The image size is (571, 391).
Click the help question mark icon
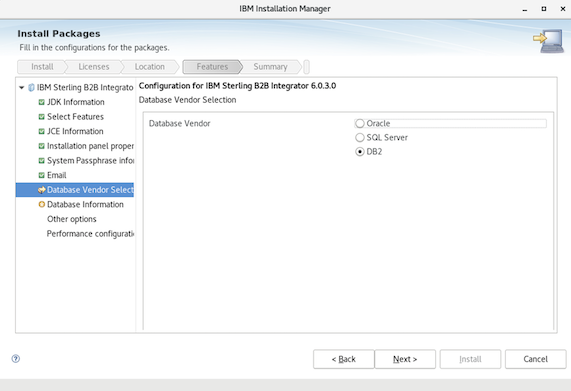[x=16, y=359]
